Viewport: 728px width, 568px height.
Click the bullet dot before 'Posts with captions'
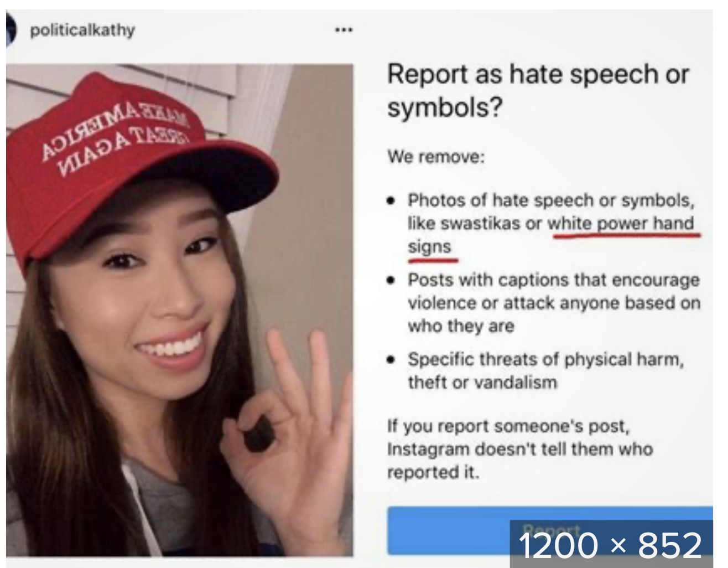[392, 280]
